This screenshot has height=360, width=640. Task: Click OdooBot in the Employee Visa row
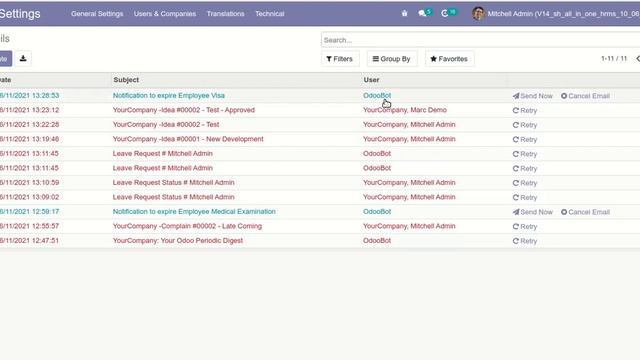coord(377,95)
